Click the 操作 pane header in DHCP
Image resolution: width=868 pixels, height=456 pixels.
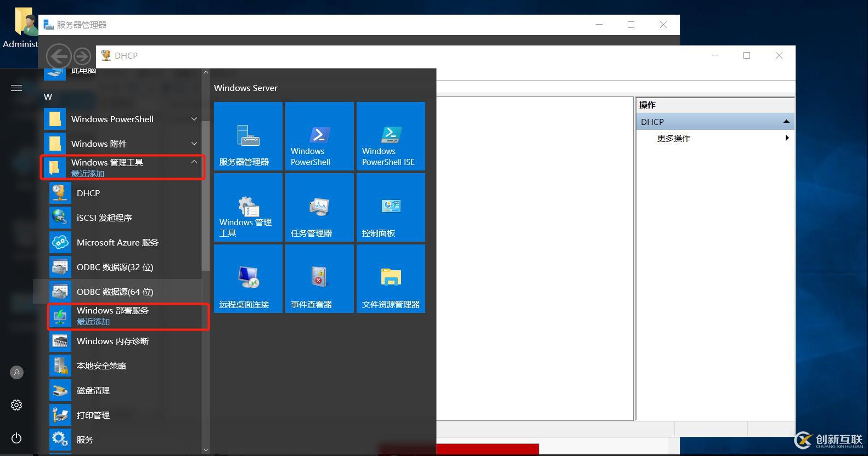pyautogui.click(x=715, y=105)
